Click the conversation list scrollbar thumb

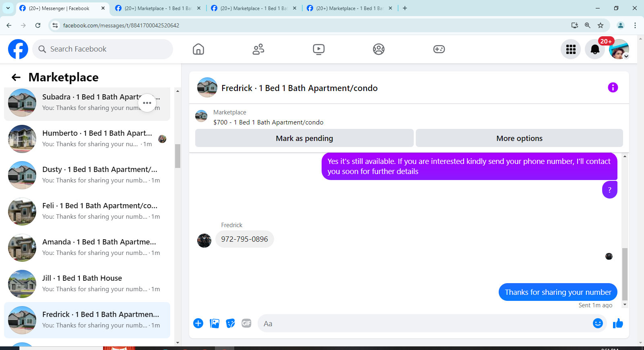[178, 156]
